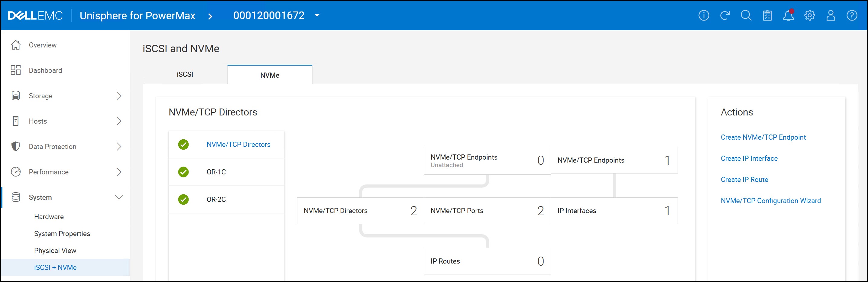Expand the Storage menu chevron

tap(118, 96)
